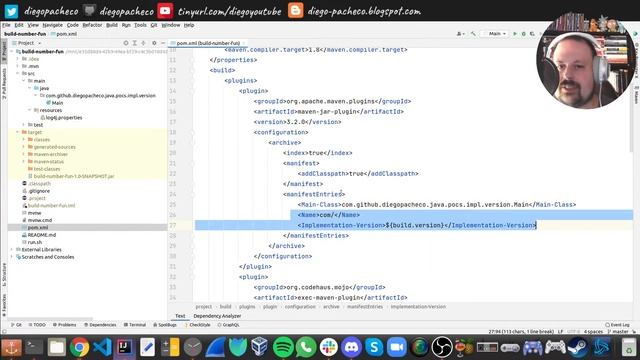Open the Main run configuration dropdown

(x=497, y=33)
